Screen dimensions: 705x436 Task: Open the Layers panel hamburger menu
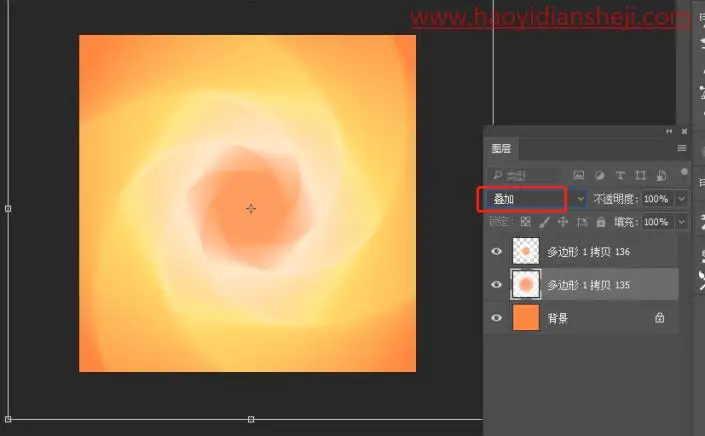(x=682, y=148)
